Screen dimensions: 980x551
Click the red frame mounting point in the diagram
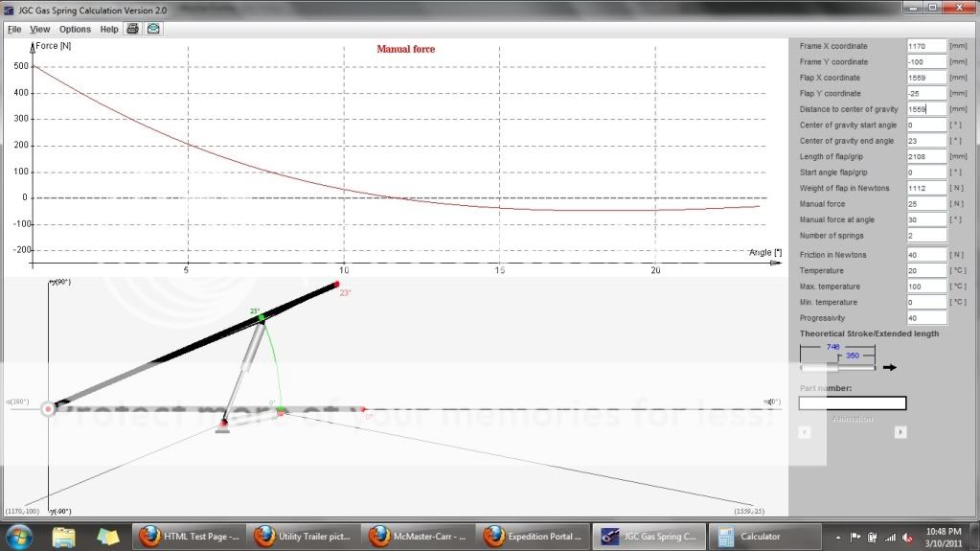click(x=223, y=422)
